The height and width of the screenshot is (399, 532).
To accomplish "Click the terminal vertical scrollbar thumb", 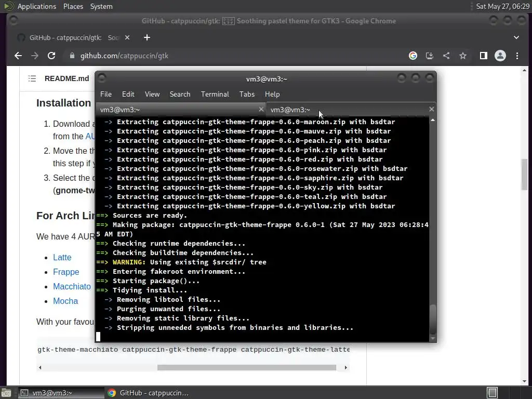I will (x=433, y=320).
